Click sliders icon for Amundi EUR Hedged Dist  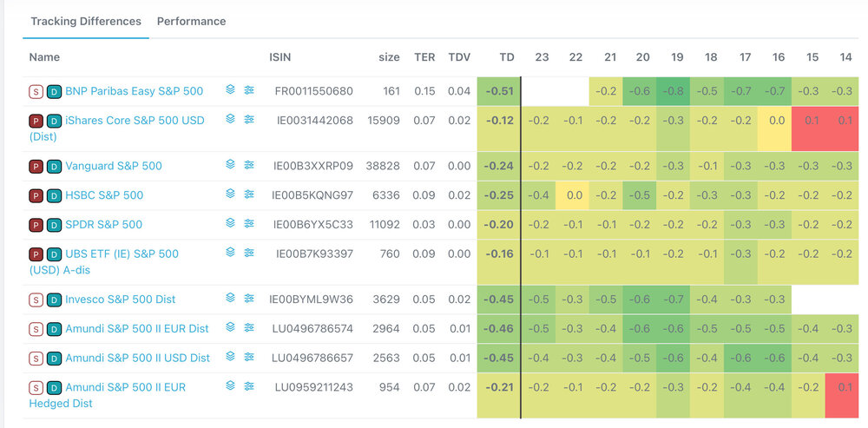[x=249, y=386]
